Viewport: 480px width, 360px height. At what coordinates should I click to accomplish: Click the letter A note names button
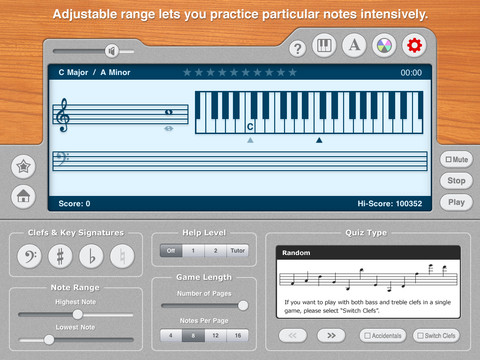[x=354, y=45]
